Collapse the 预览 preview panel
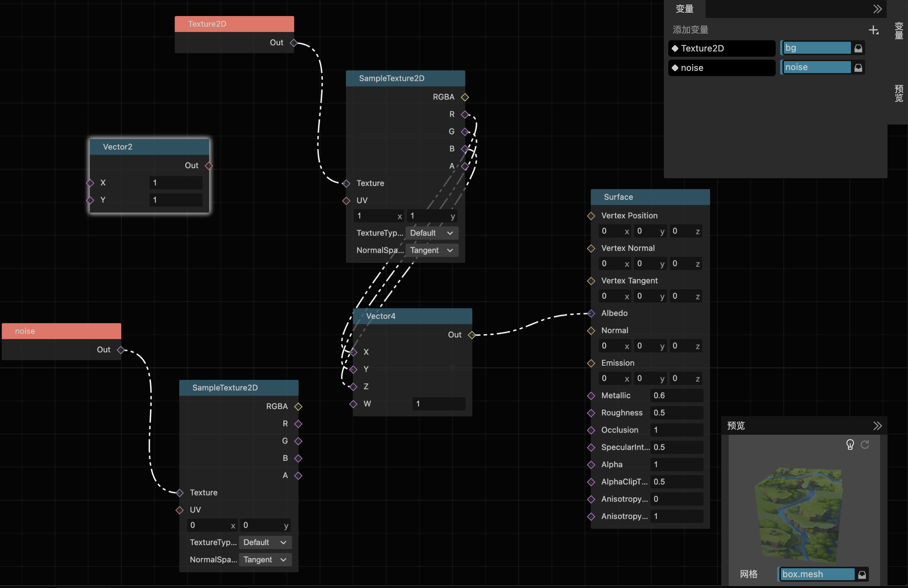The width and height of the screenshot is (908, 588). (x=877, y=425)
